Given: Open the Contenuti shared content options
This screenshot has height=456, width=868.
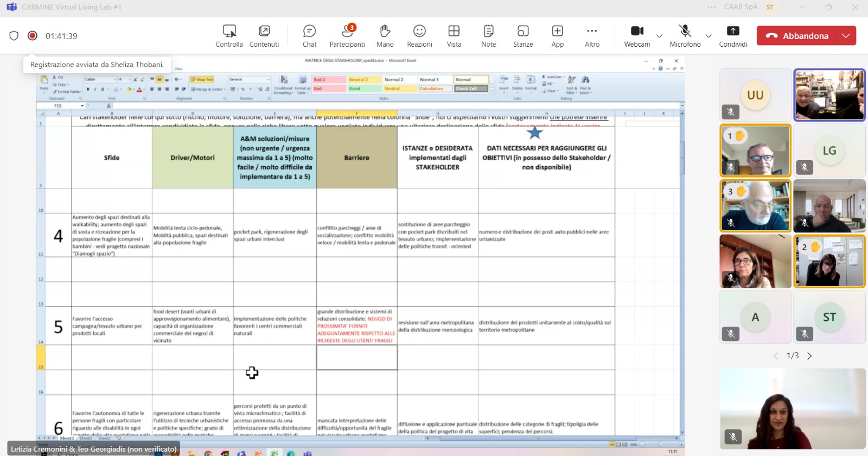Looking at the screenshot, I should click(264, 36).
